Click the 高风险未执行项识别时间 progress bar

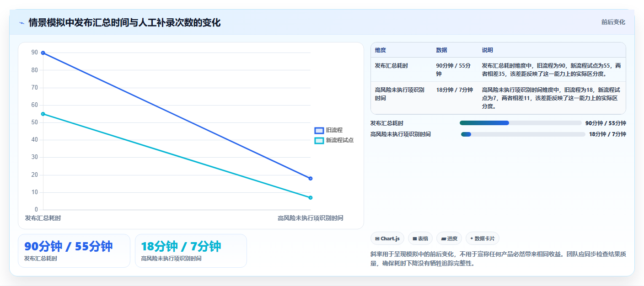click(x=523, y=134)
